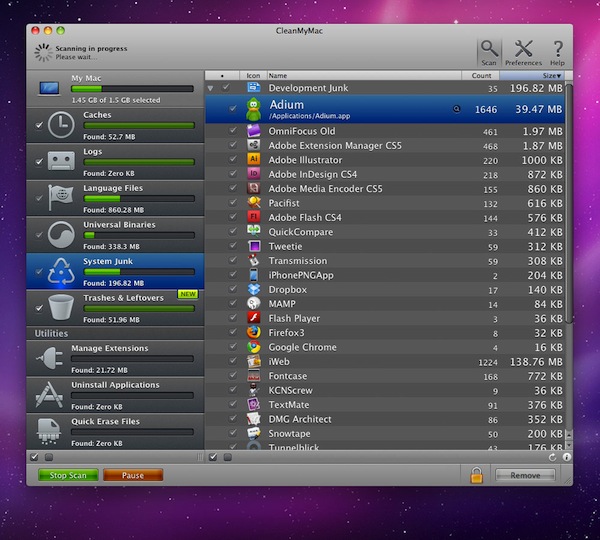Open Quick Erase Files shredder icon
600x540 pixels.
click(49, 431)
